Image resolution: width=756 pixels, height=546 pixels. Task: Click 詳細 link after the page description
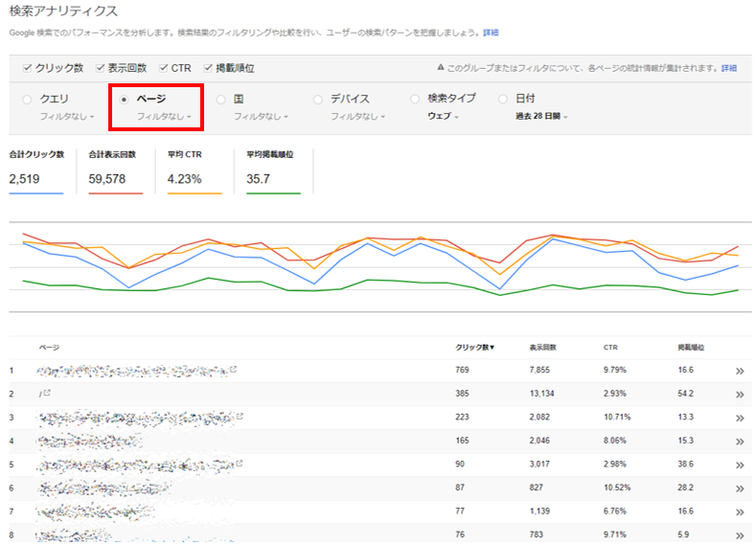pos(491,33)
